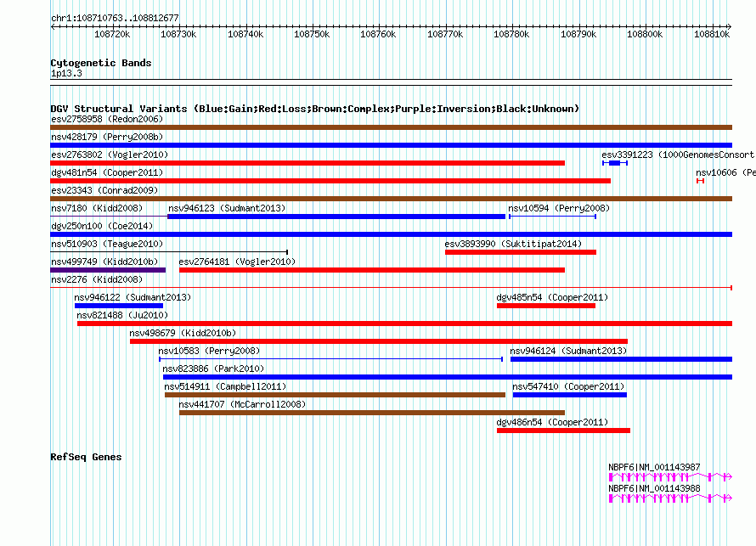Viewport: 756px width, 546px height.
Task: Open the dgv250n100 (Coe2014) label
Action: pos(102,226)
